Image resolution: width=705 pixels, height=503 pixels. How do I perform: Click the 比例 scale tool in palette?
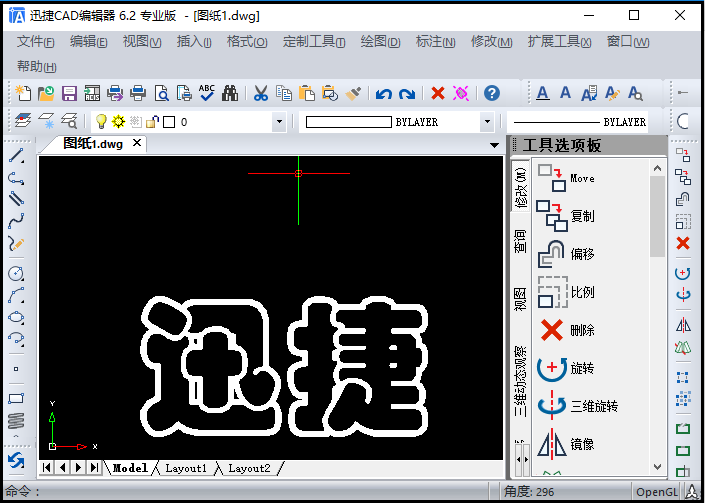pyautogui.click(x=566, y=292)
